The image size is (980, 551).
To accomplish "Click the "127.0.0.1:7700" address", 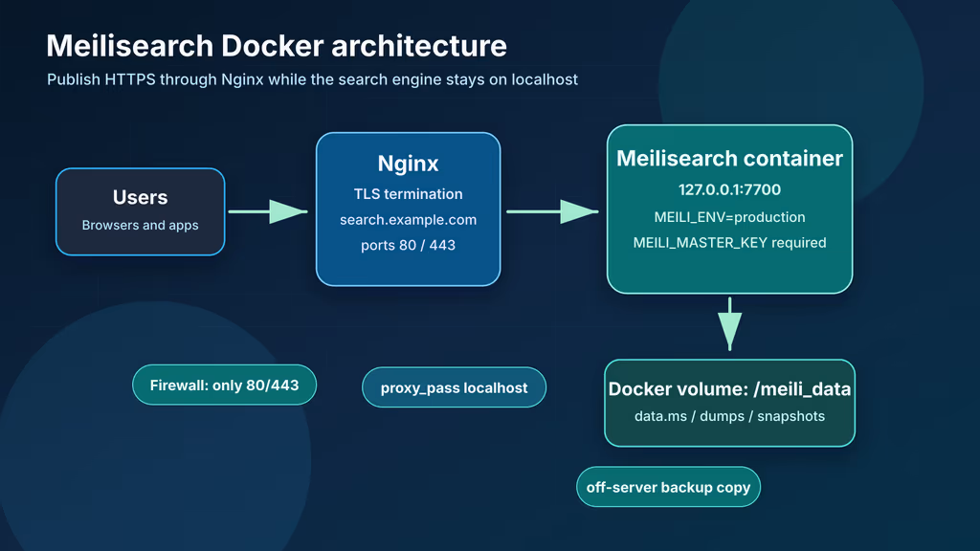I will pos(729,190).
